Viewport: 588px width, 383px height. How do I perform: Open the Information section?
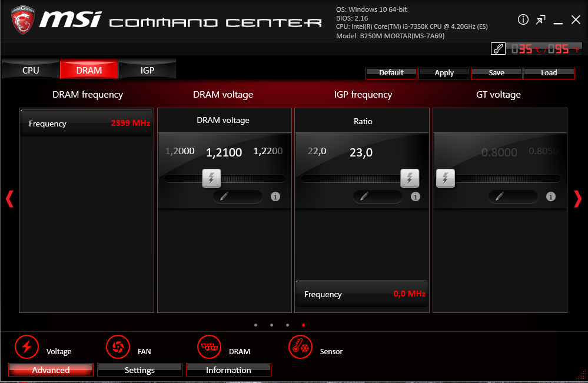coord(228,370)
